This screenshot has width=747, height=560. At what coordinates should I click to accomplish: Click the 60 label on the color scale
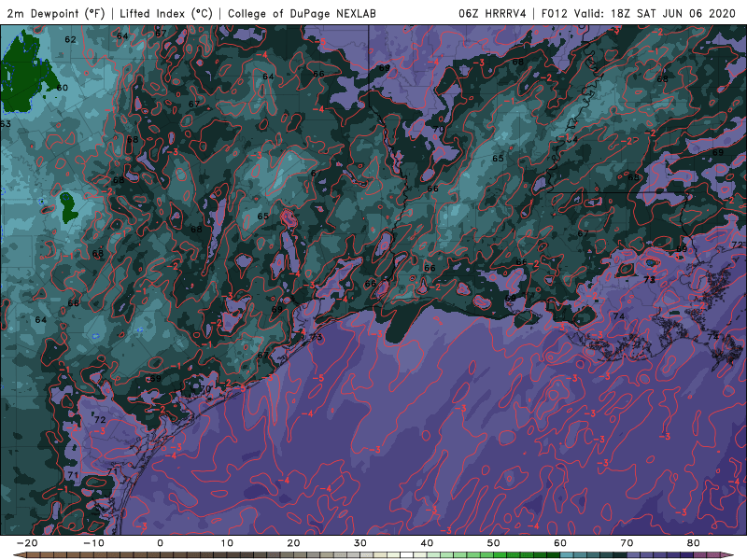point(560,543)
